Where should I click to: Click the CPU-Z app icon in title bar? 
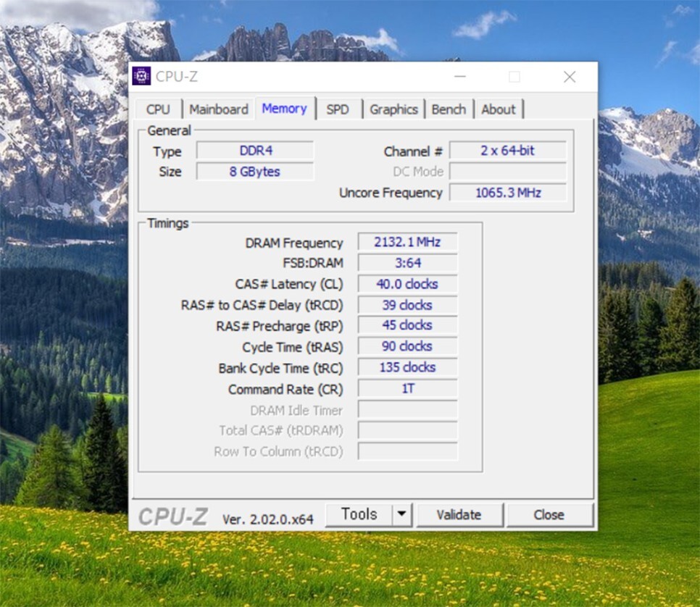(141, 76)
